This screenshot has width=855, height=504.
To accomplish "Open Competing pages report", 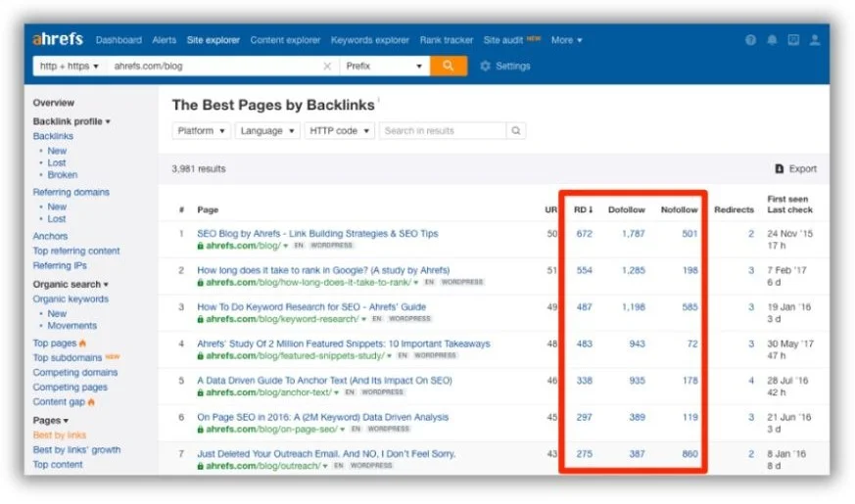I will point(70,388).
